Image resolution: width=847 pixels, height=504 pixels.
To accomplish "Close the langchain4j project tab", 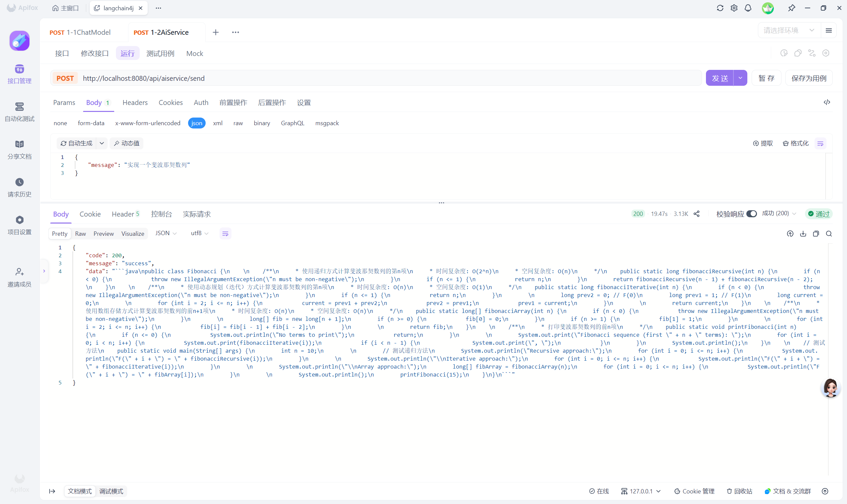I will point(141,8).
